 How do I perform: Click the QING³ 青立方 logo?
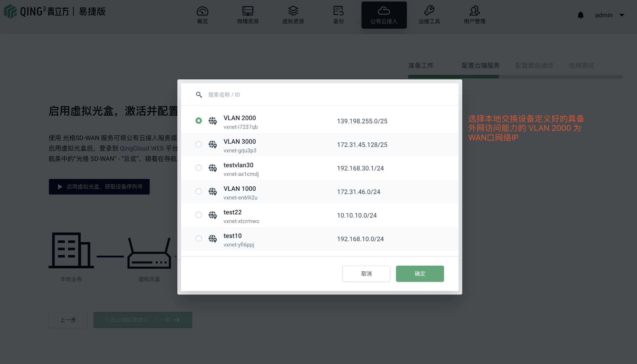coord(55,11)
